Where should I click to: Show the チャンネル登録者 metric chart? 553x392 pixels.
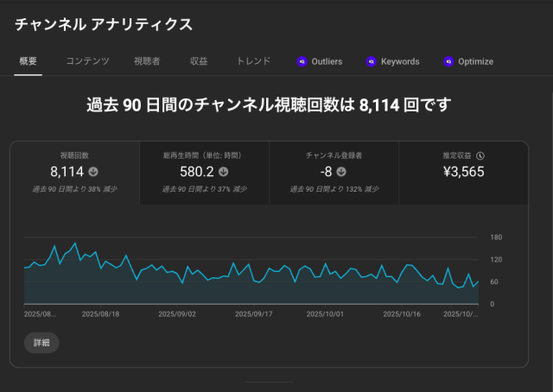click(x=334, y=173)
